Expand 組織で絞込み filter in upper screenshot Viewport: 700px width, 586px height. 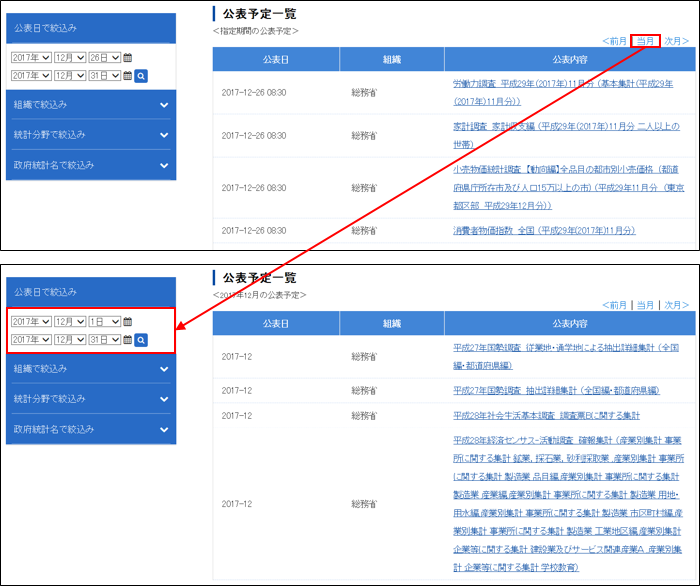point(90,104)
